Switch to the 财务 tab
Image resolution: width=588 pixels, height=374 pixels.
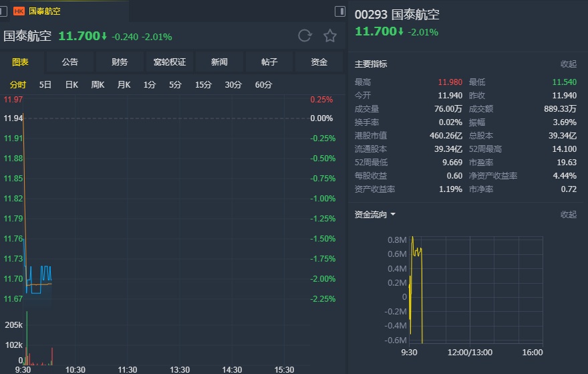point(120,62)
